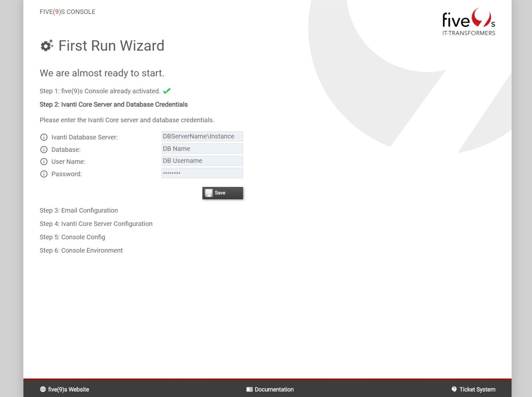Focus the Password input field
532x397 pixels.
click(202, 173)
